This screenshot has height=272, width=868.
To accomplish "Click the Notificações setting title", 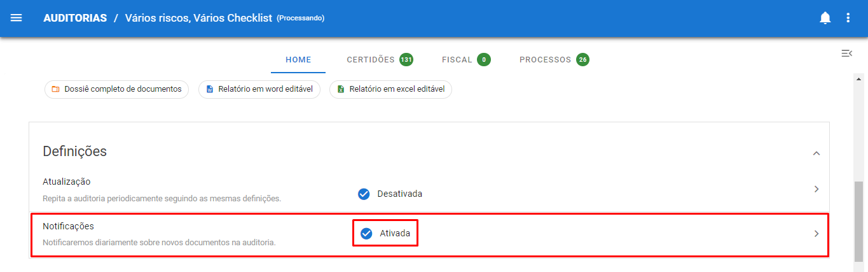I will tap(68, 226).
